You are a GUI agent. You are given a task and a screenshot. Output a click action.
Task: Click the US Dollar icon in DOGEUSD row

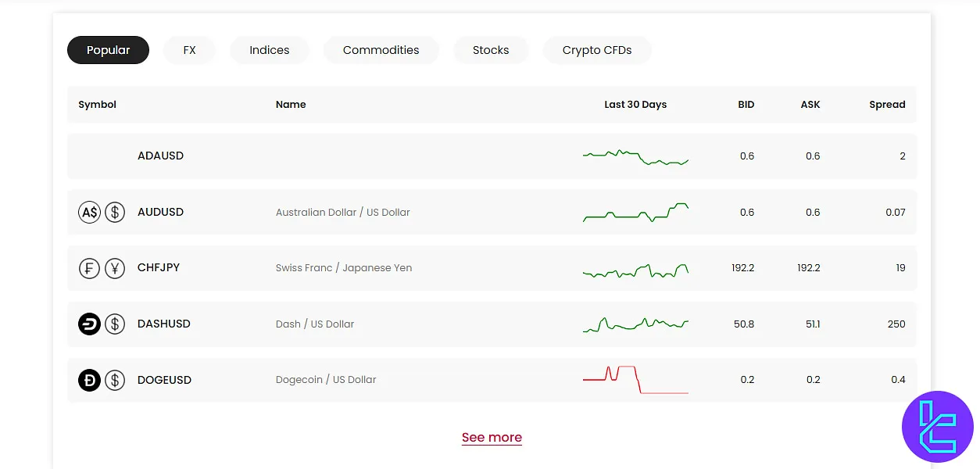coord(115,380)
